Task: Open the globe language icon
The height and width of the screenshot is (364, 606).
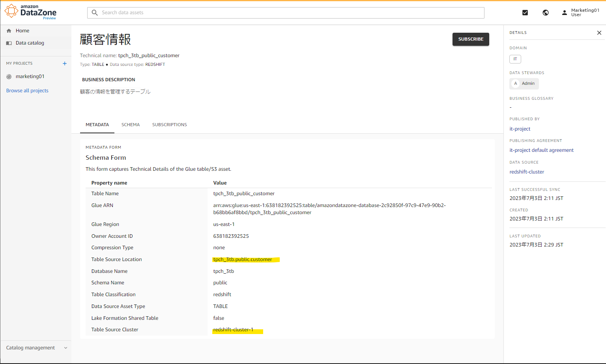Action: click(x=546, y=13)
